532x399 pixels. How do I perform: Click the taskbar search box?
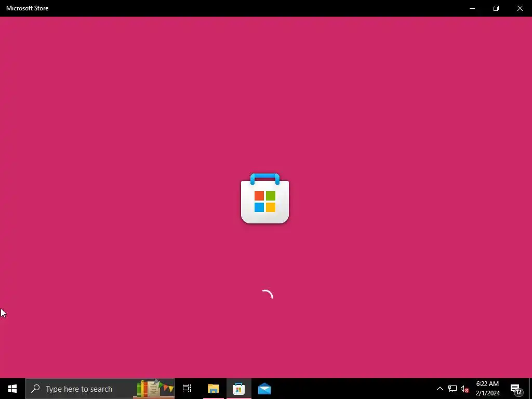pos(100,389)
